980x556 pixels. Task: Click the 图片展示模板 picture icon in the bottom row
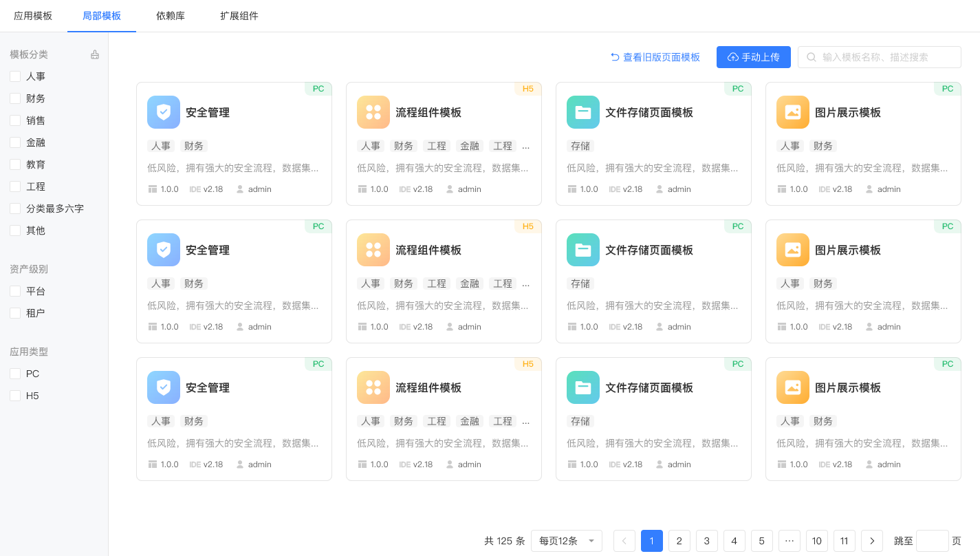coord(793,387)
